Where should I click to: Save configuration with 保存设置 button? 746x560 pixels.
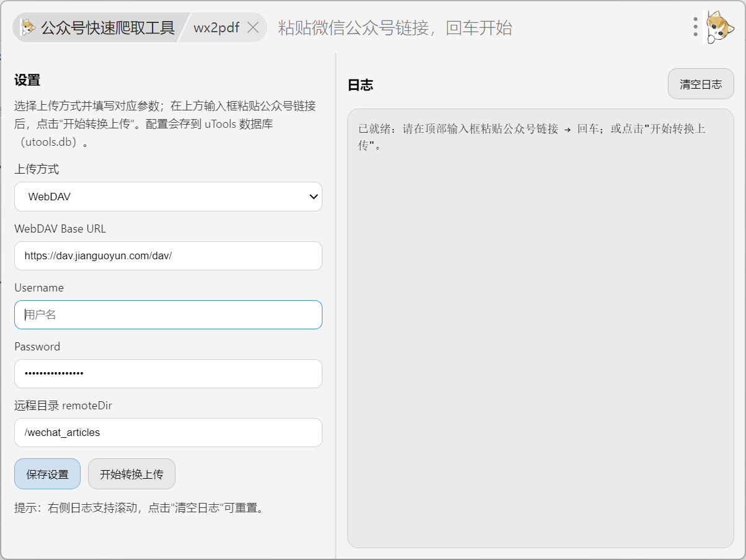[47, 474]
